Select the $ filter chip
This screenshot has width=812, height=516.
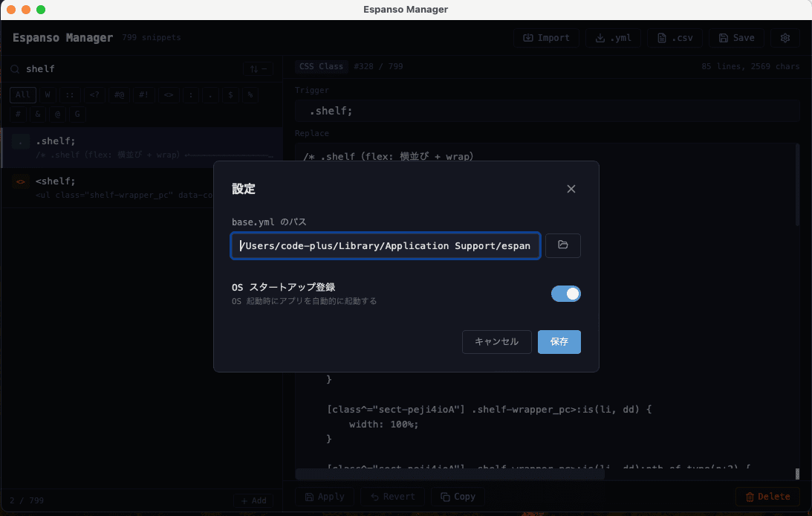(230, 95)
